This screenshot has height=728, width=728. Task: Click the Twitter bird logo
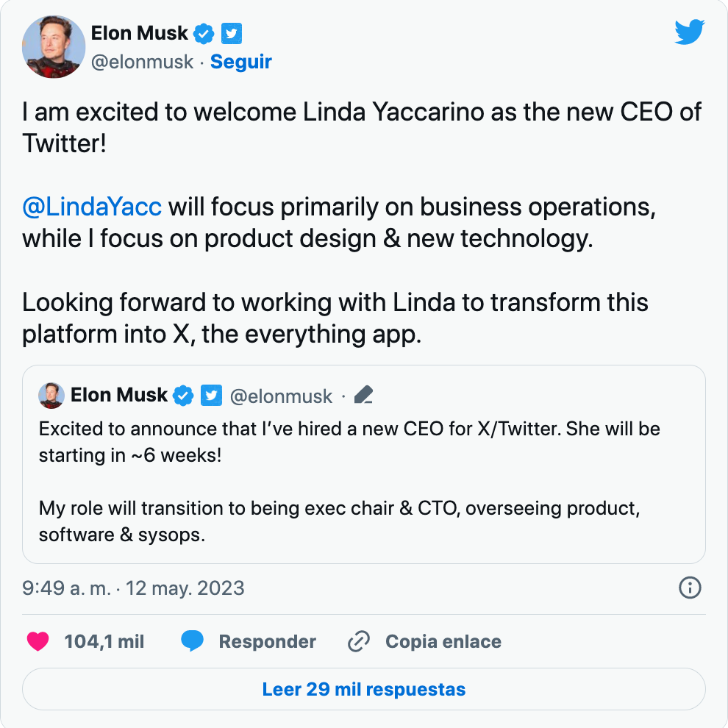tap(690, 32)
